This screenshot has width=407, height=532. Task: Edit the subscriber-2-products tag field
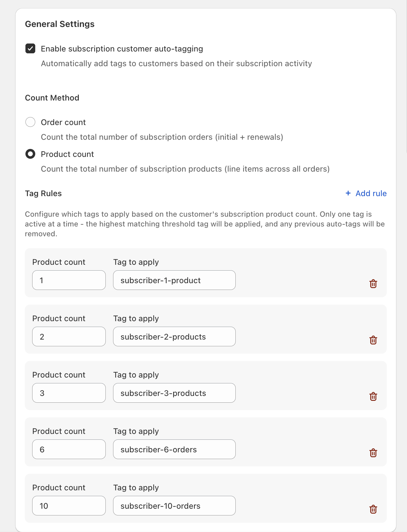pos(174,336)
